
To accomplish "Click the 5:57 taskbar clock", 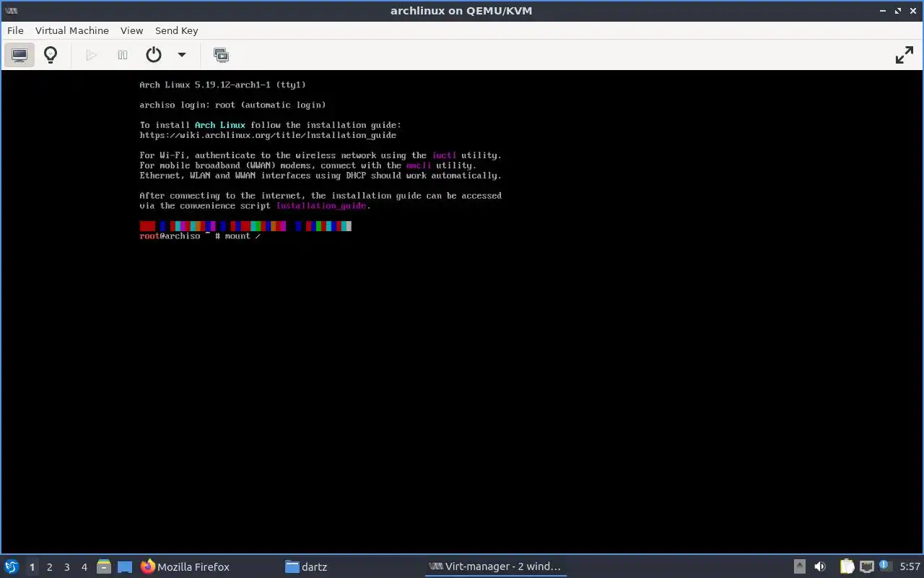I will pyautogui.click(x=910, y=567).
